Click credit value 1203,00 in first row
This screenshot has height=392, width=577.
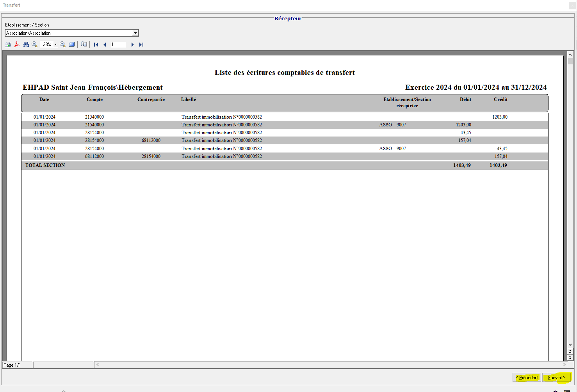point(500,117)
